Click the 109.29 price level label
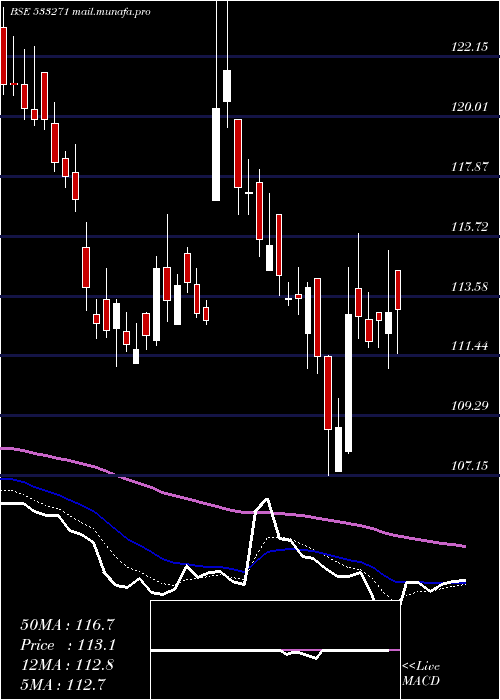 (469, 406)
